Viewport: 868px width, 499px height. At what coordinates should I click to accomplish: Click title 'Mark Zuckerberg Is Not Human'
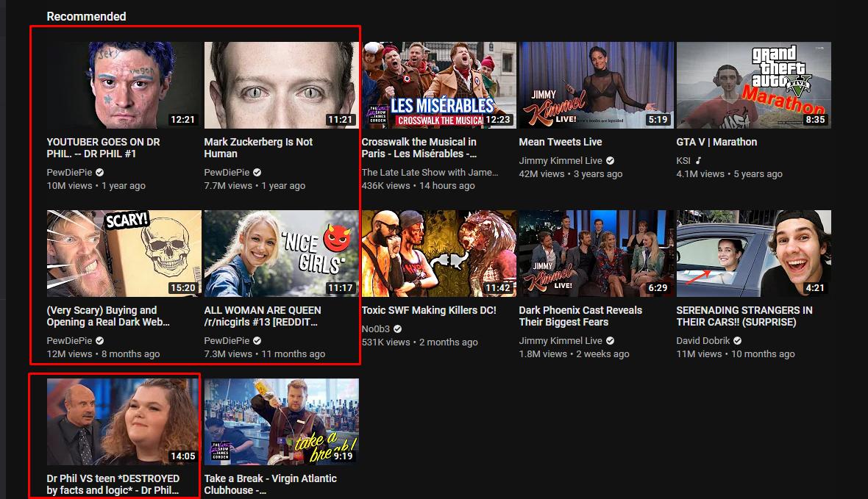click(258, 148)
